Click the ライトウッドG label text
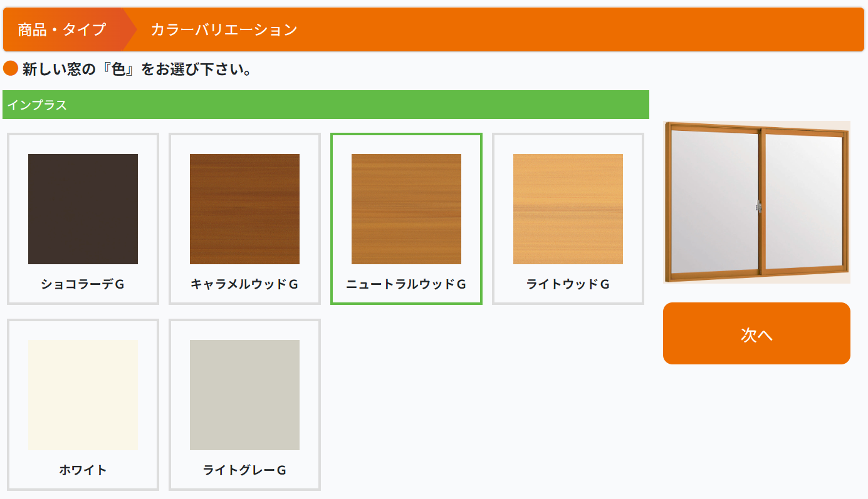The image size is (868, 499). coord(568,284)
